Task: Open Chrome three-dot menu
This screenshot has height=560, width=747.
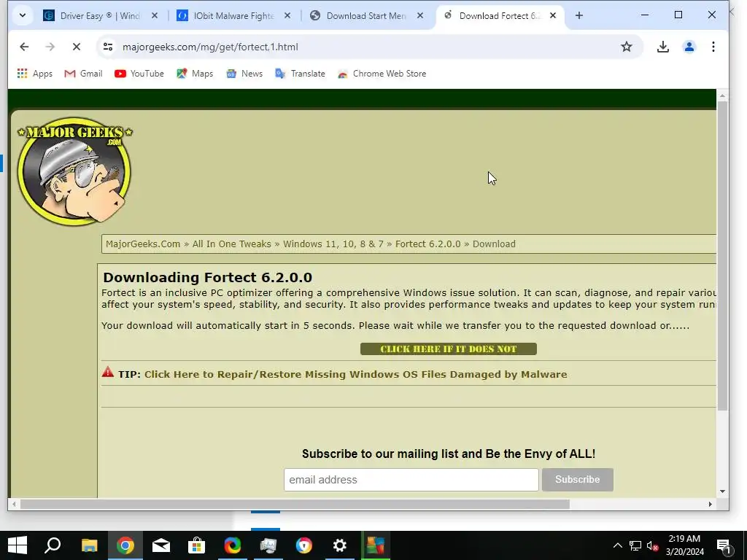Action: click(x=713, y=47)
